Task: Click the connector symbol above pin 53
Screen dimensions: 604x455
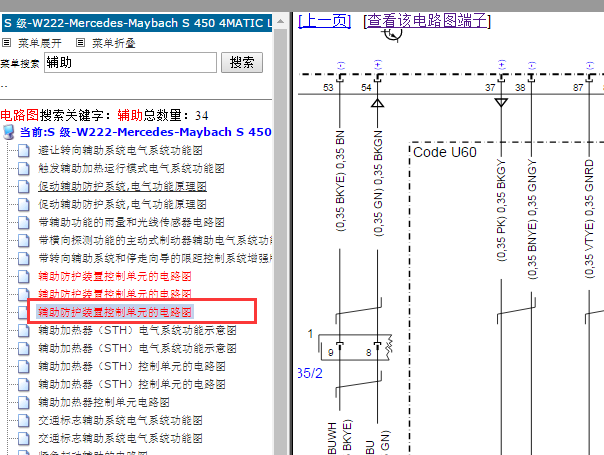Action: pos(340,77)
